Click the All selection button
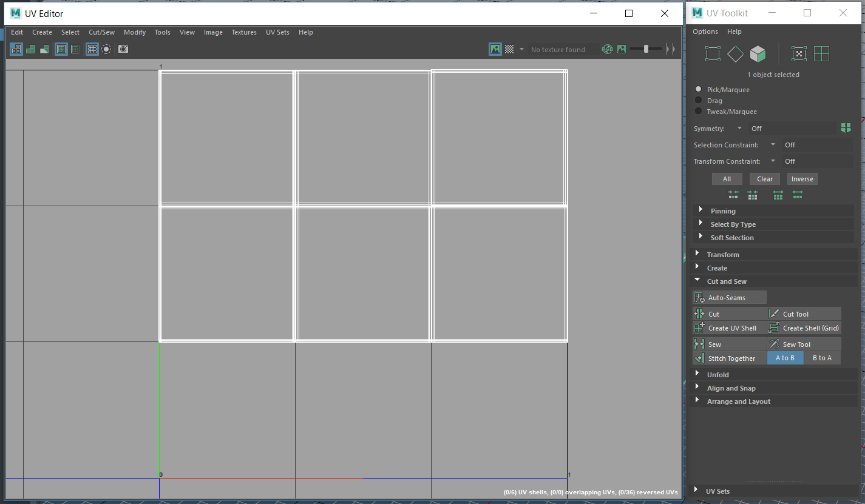865x504 pixels. coord(727,179)
